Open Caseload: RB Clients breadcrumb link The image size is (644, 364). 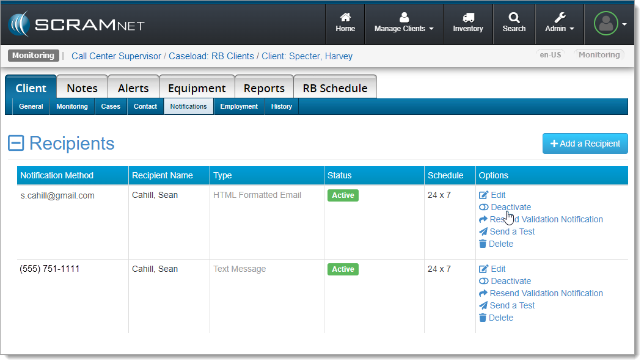pos(211,56)
